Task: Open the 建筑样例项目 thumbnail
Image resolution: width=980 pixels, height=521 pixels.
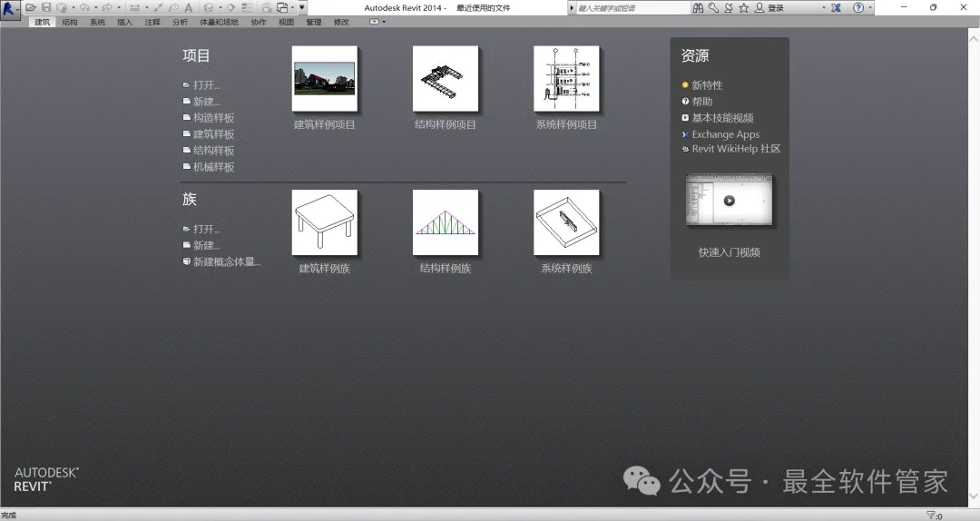Action: pyautogui.click(x=324, y=79)
